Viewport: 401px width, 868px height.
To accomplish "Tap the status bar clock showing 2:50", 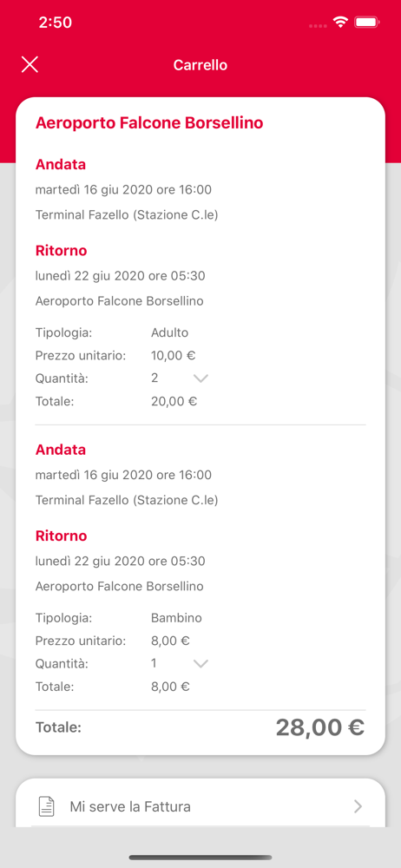I will pyautogui.click(x=56, y=23).
